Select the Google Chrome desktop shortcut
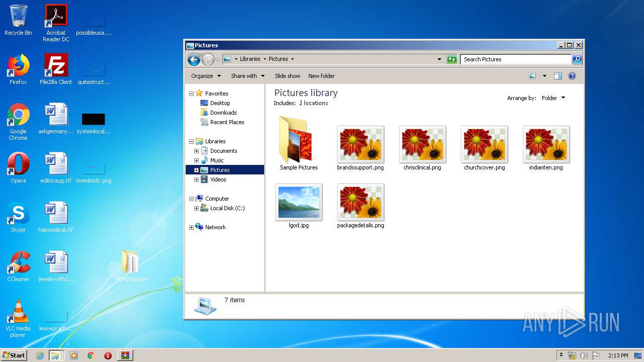This screenshot has height=362, width=644. 18,122
